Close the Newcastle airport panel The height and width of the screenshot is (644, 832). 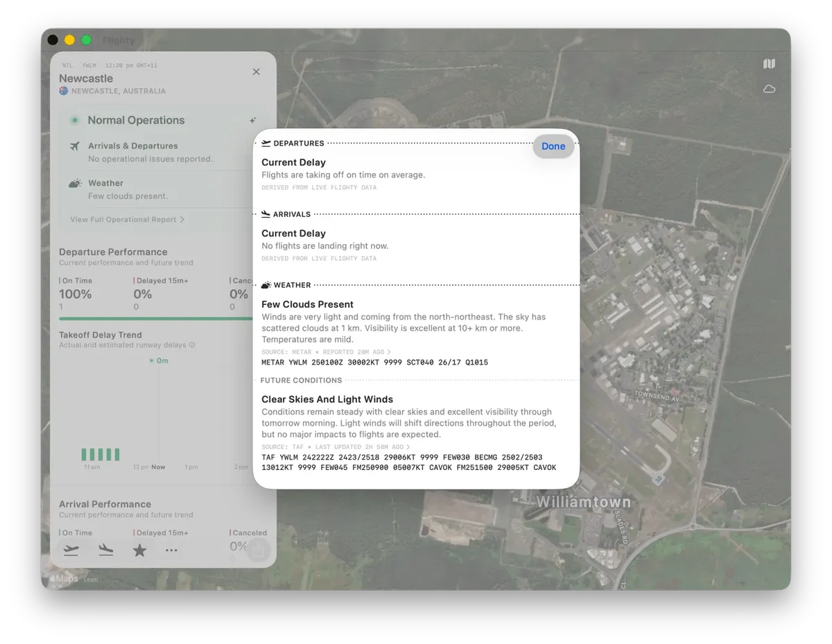point(256,72)
